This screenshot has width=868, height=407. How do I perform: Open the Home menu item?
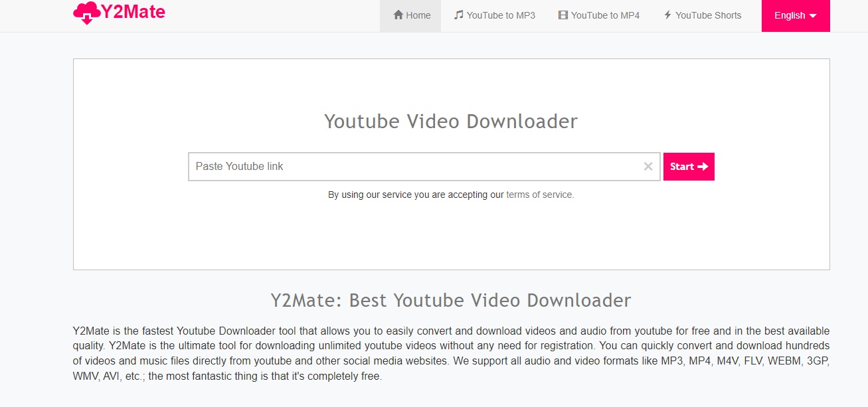point(411,15)
